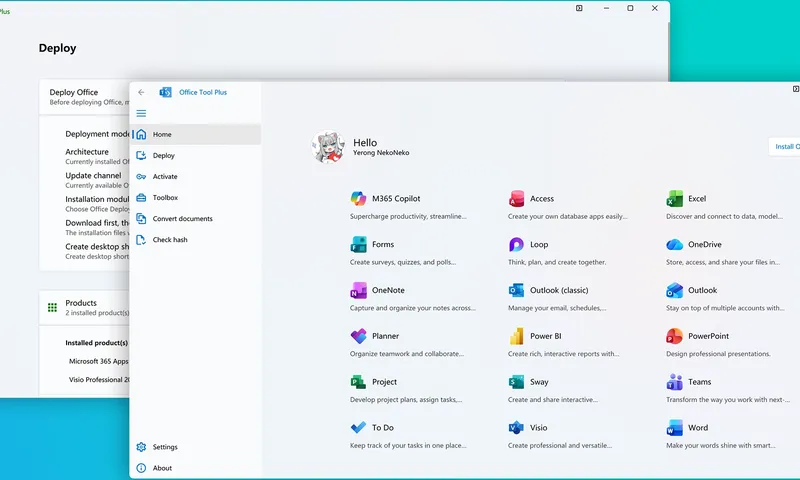The width and height of the screenshot is (800, 480).
Task: Click the new Outlook icon
Action: [674, 290]
